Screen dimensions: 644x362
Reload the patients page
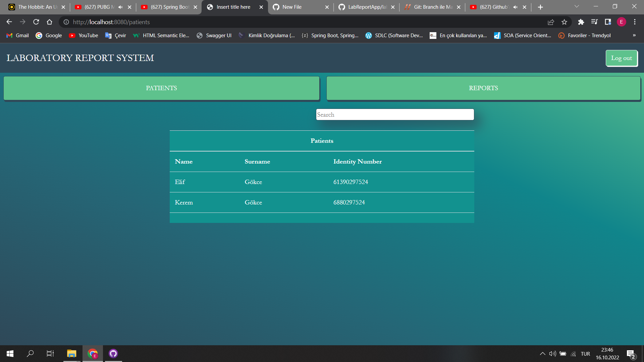(36, 22)
